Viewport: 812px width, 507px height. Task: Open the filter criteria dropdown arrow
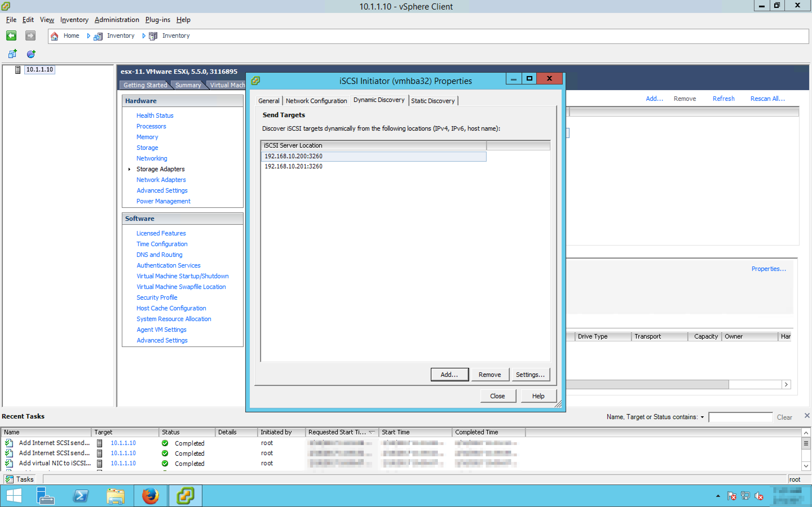coord(702,417)
